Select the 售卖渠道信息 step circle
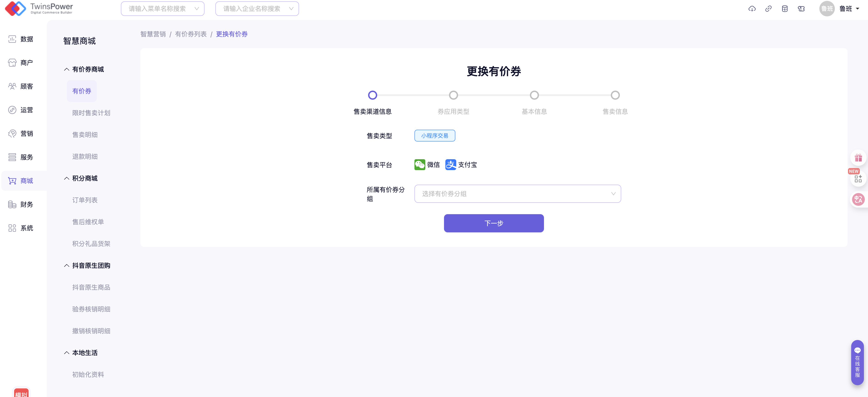This screenshot has height=397, width=868. coord(372,95)
